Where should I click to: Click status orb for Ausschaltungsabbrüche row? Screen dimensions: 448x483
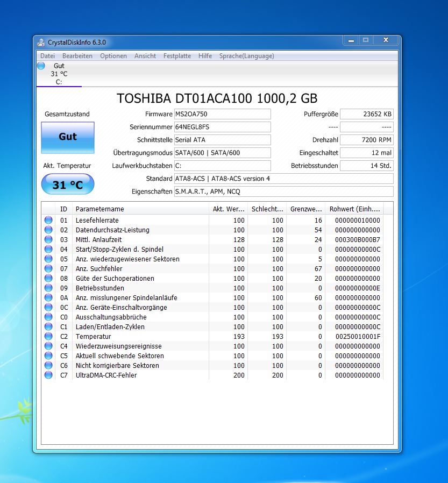click(48, 317)
